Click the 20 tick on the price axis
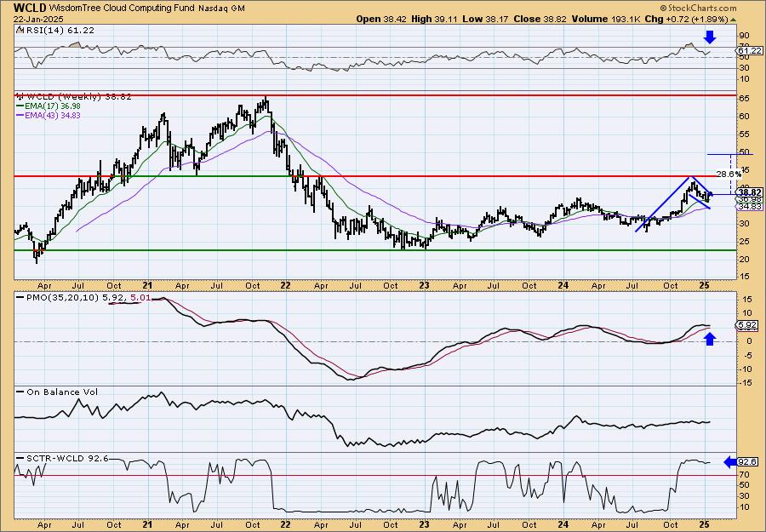 tap(745, 260)
